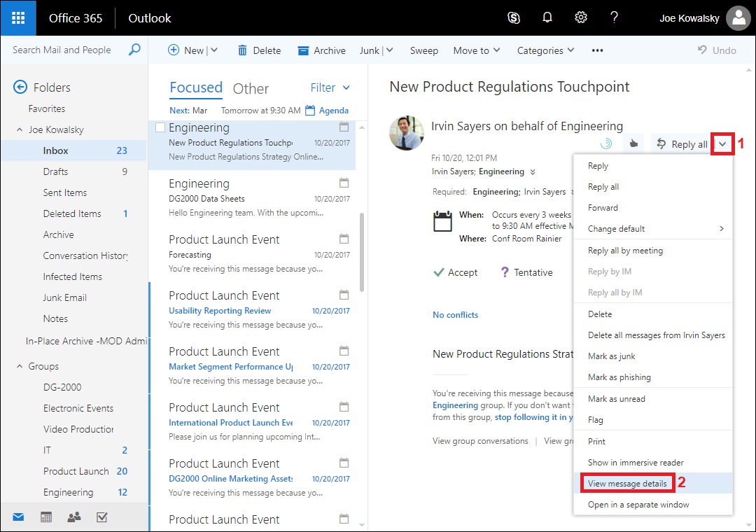The image size is (756, 532).
Task: Open the Junk dropdown arrow
Action: pos(390,50)
